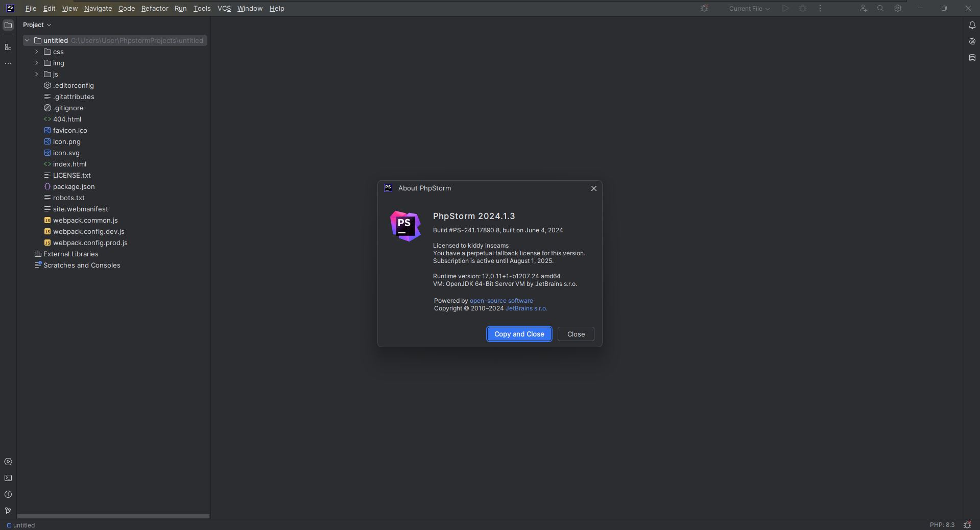
Task: Open the Current File run configuration dropdown
Action: [749, 8]
